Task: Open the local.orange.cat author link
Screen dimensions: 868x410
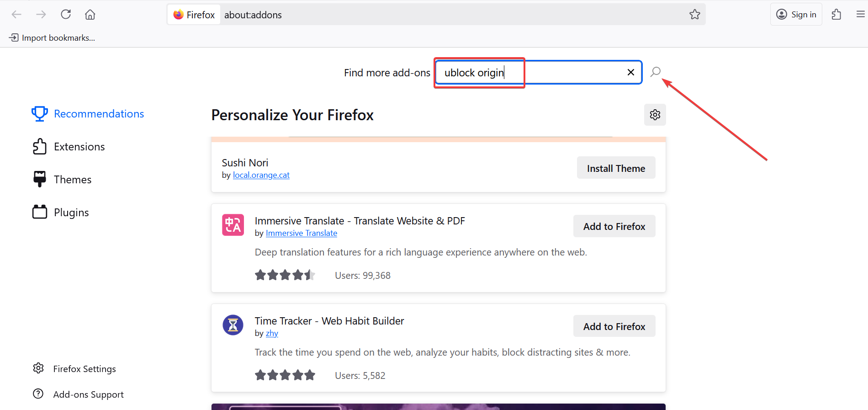Action: point(261,175)
